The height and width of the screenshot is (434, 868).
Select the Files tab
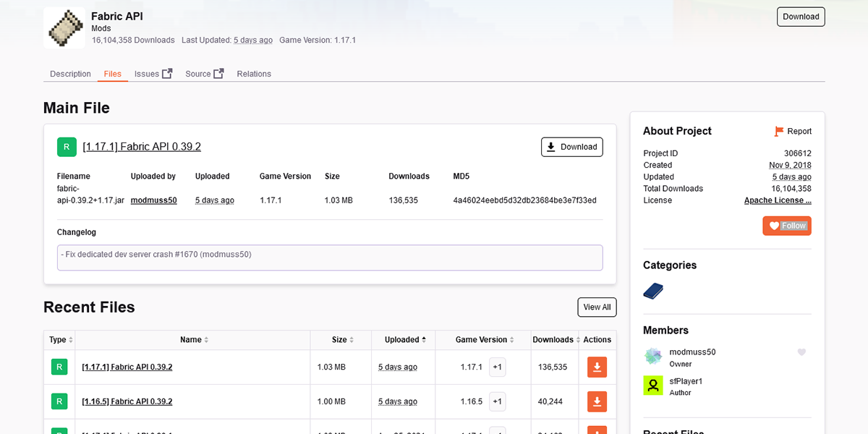(x=113, y=74)
